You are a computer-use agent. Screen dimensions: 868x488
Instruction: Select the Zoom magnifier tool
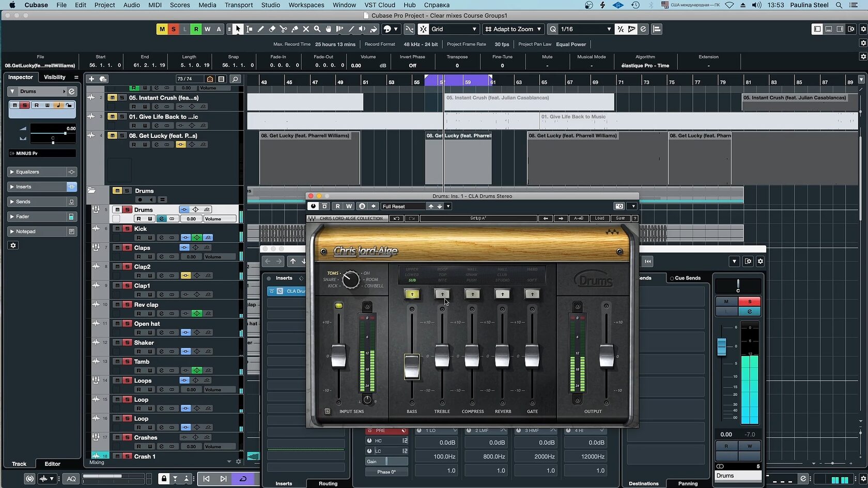317,29
